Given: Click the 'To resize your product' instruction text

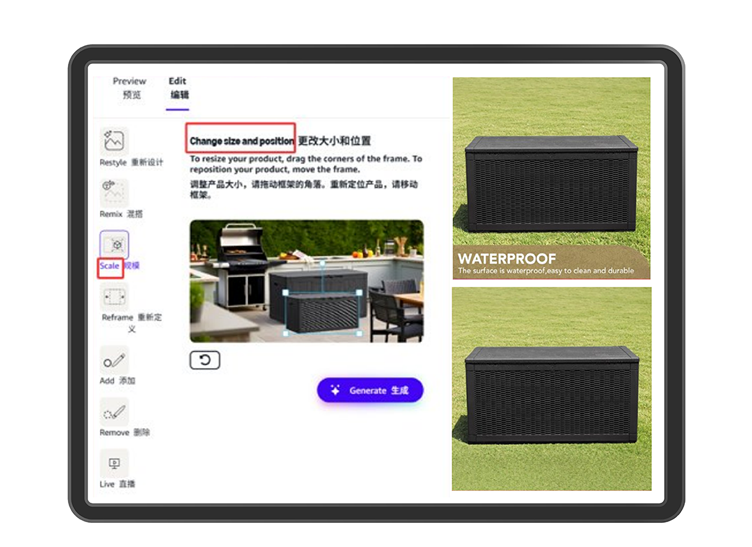Looking at the screenshot, I should pyautogui.click(x=306, y=164).
